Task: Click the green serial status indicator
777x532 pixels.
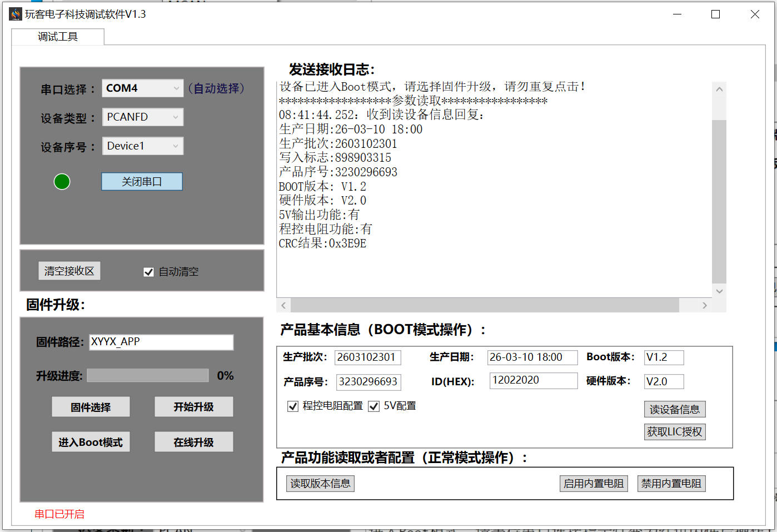Action: [x=62, y=182]
